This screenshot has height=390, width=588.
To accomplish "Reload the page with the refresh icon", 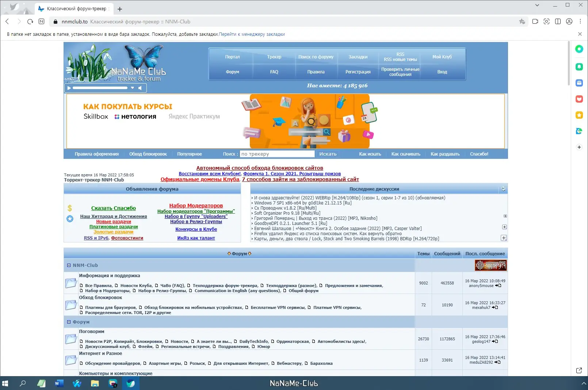I will point(30,22).
